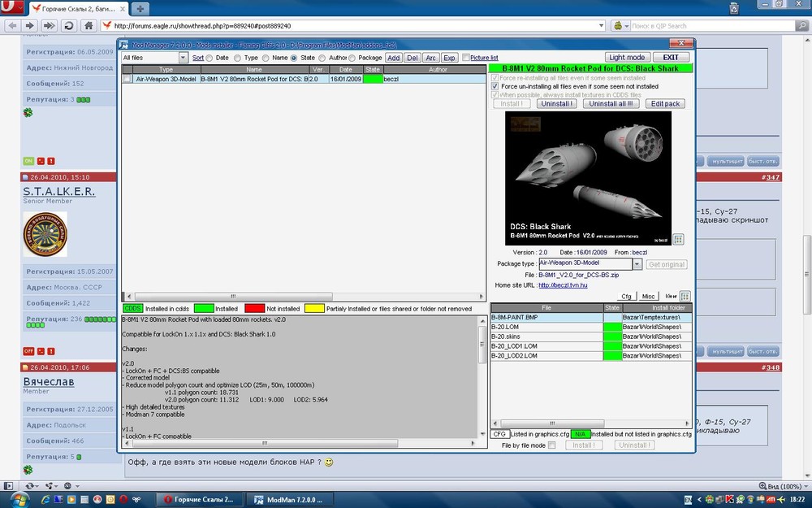Click the Del button
Viewport: 812px width, 508px height.
pos(412,58)
